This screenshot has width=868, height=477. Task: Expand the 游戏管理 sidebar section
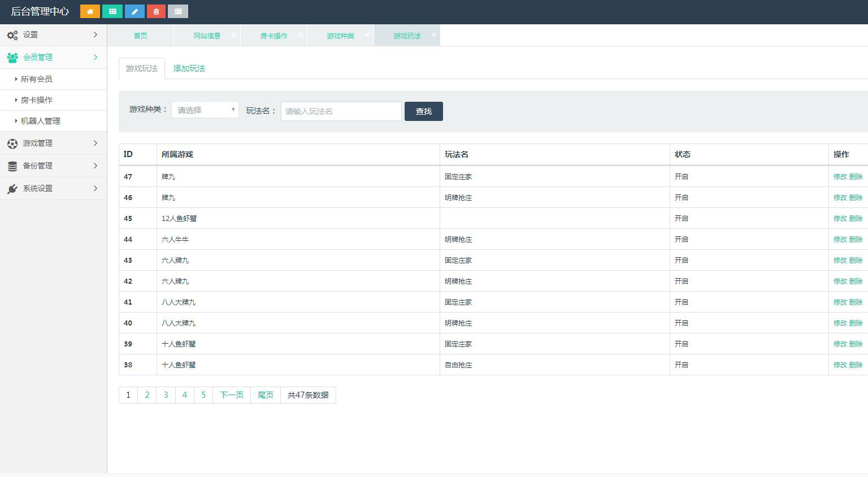(53, 144)
